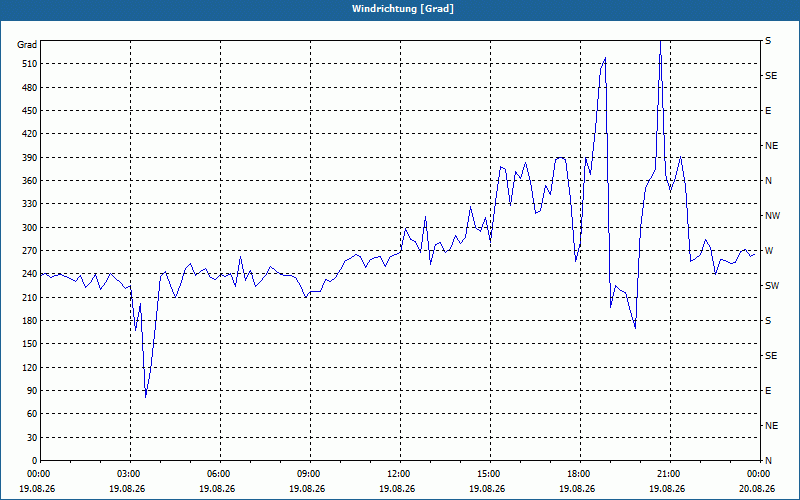Click the 12:00 time label
Image resolution: width=800 pixels, height=500 pixels.
pyautogui.click(x=400, y=474)
